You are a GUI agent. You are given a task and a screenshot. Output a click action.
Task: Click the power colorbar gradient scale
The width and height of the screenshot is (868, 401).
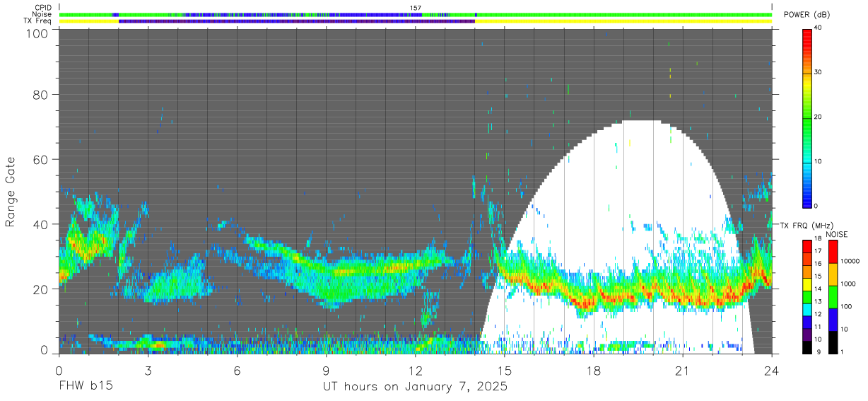tap(807, 117)
